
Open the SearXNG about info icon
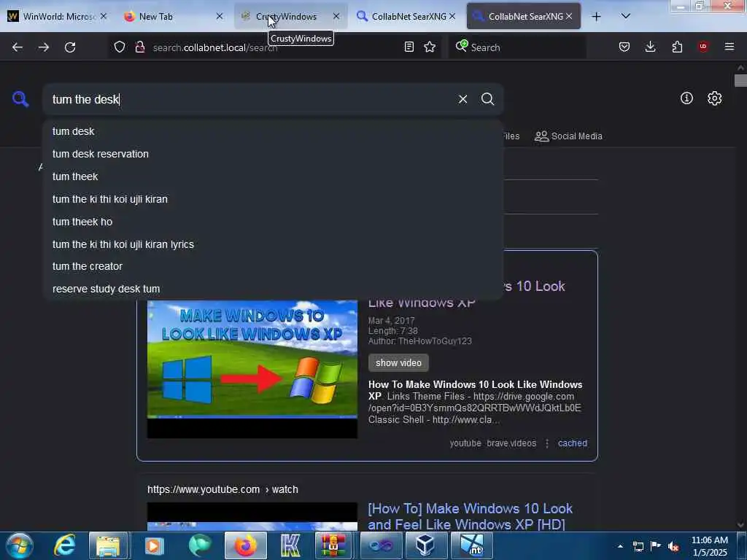point(686,98)
